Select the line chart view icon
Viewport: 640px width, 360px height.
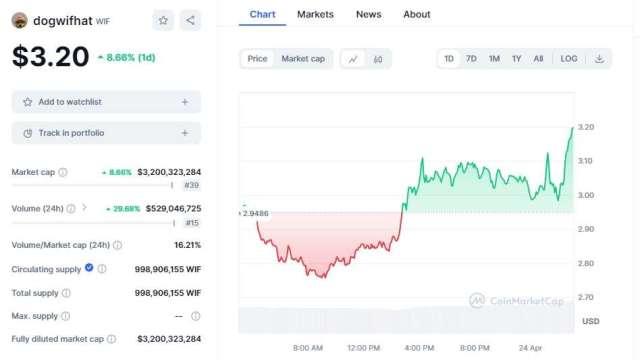(353, 59)
